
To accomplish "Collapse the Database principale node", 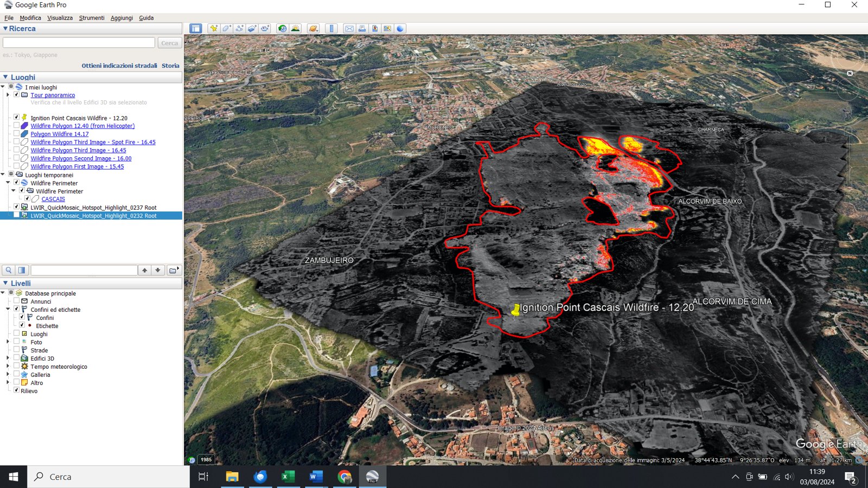I will pos(3,293).
